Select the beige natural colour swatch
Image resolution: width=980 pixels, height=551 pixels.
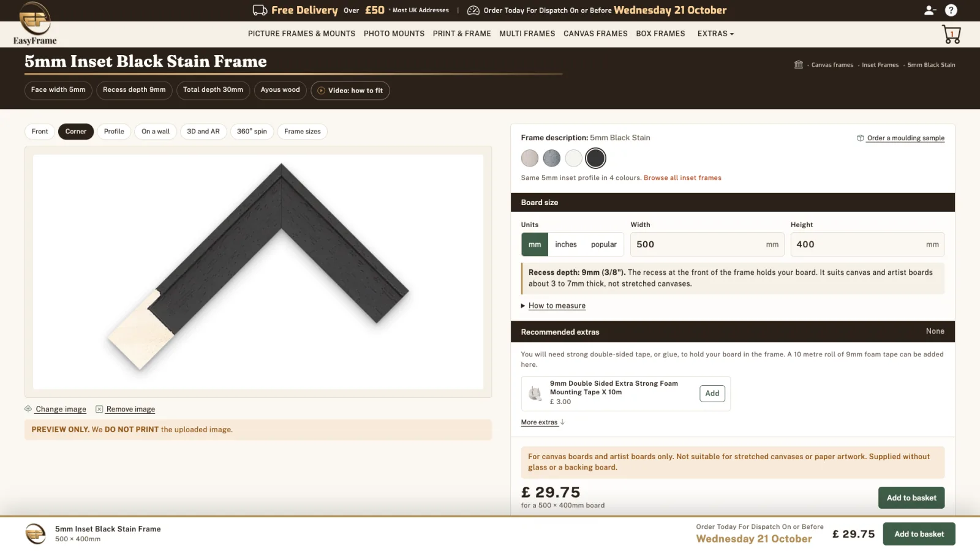click(530, 159)
